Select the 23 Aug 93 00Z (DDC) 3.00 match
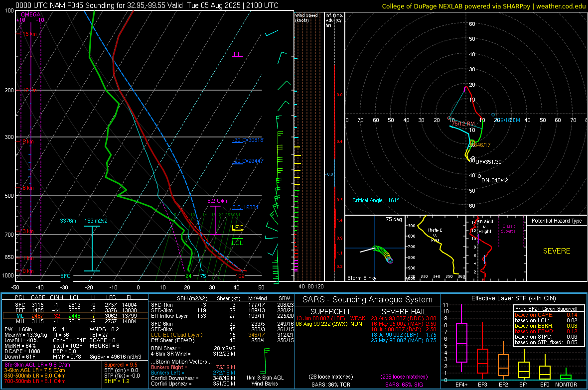Viewport: 588px width, 390px height. [404, 318]
